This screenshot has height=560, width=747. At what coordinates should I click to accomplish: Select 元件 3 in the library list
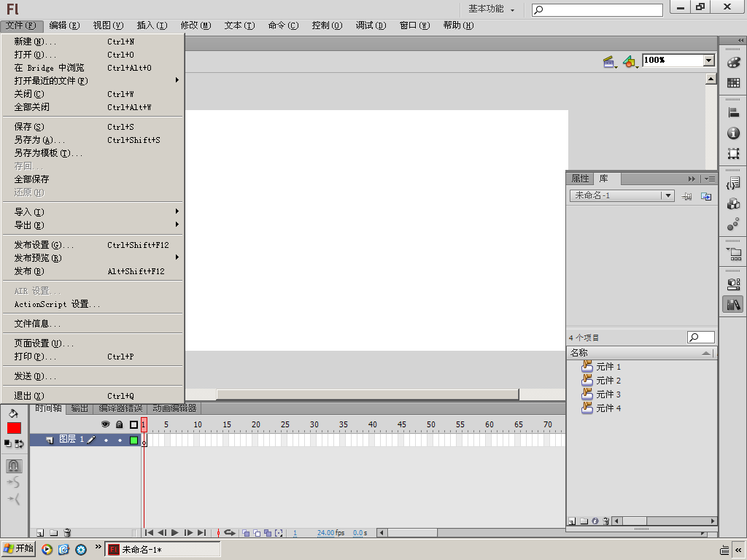click(608, 394)
